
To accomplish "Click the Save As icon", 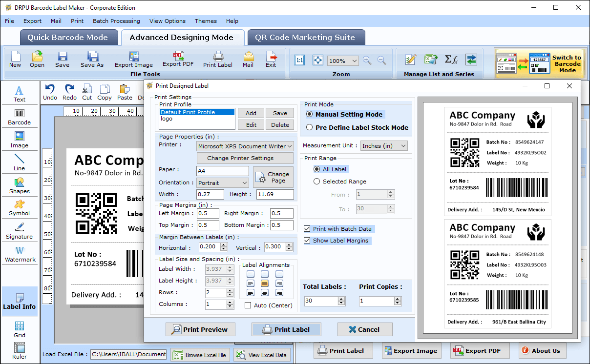I will coord(92,60).
